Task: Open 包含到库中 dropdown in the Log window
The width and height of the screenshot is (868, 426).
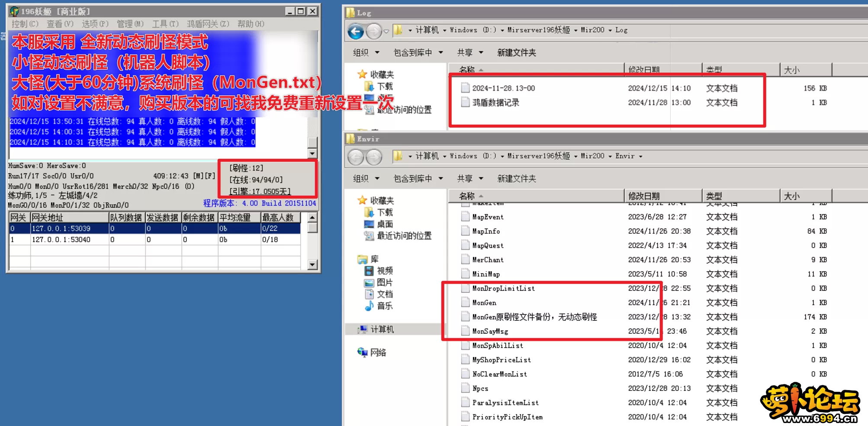Action: click(418, 52)
